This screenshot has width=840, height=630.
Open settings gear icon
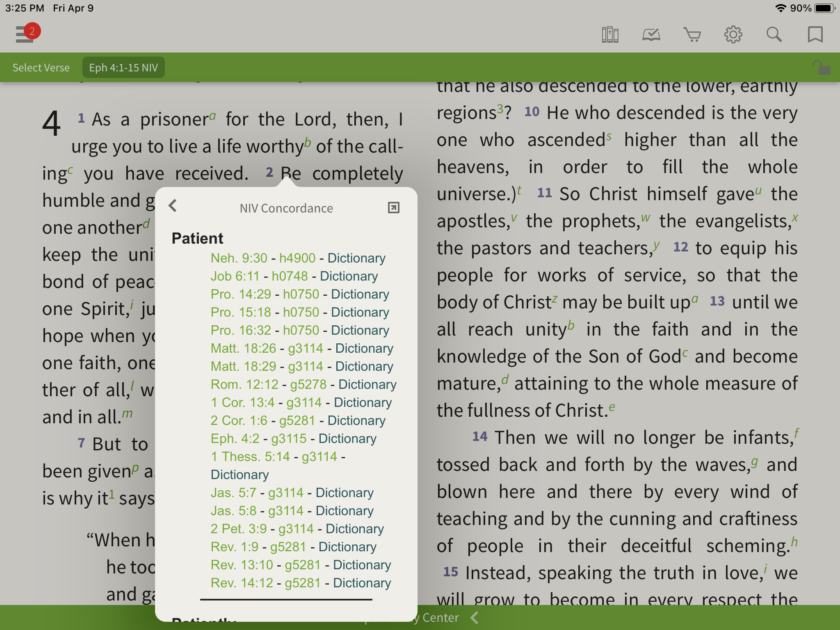733,35
